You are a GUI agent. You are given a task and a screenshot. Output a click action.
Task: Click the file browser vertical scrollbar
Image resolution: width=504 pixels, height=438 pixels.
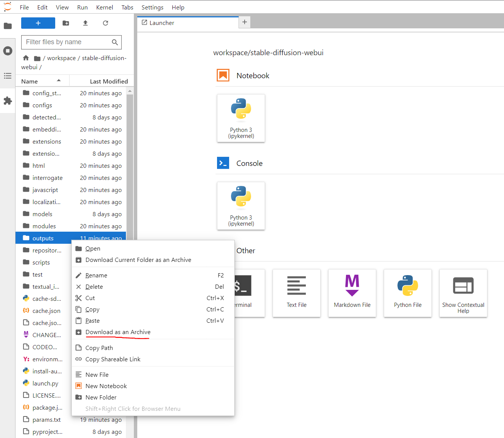point(130,166)
